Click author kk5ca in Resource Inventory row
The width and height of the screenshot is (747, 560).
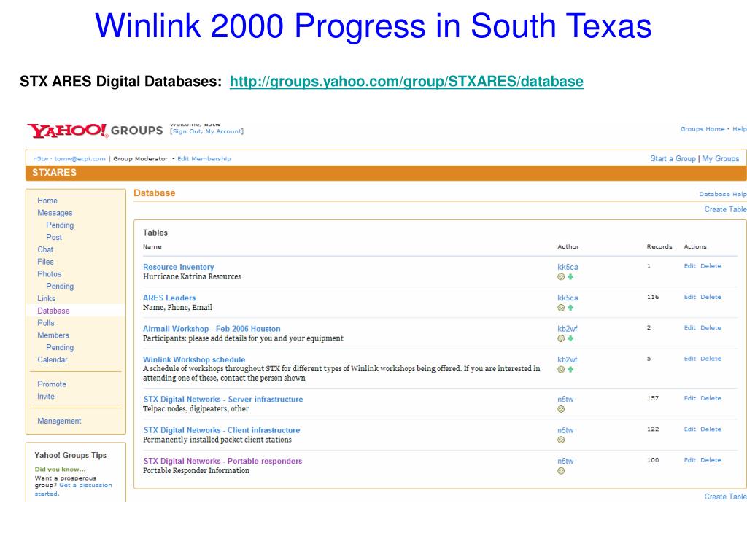pos(568,267)
